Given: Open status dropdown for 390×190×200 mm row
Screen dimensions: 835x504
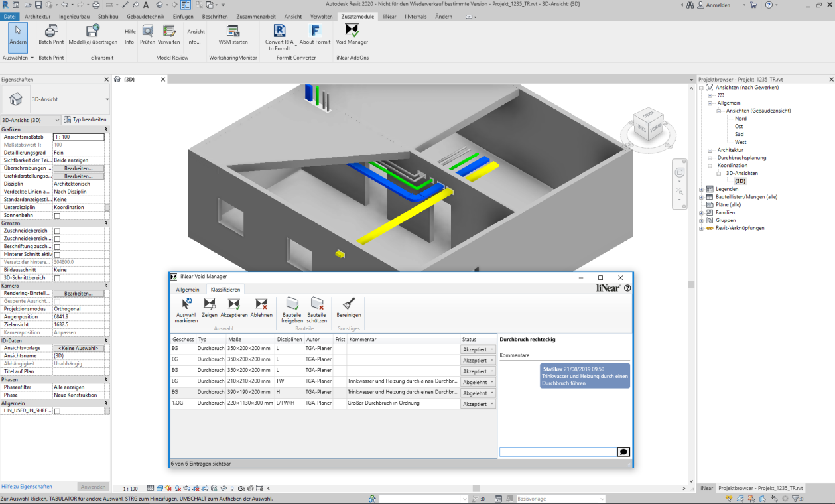Looking at the screenshot, I should pyautogui.click(x=478, y=393).
